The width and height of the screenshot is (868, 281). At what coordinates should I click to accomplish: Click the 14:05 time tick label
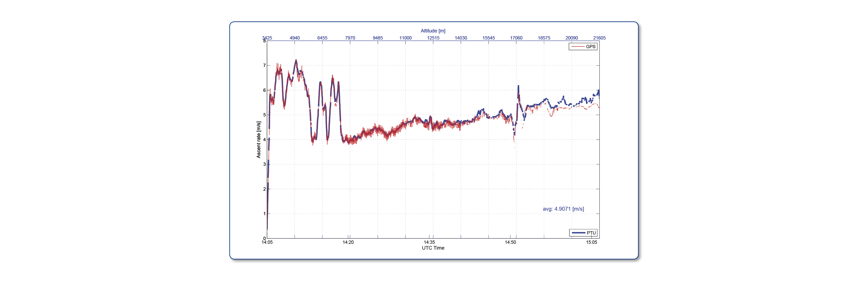pos(267,242)
